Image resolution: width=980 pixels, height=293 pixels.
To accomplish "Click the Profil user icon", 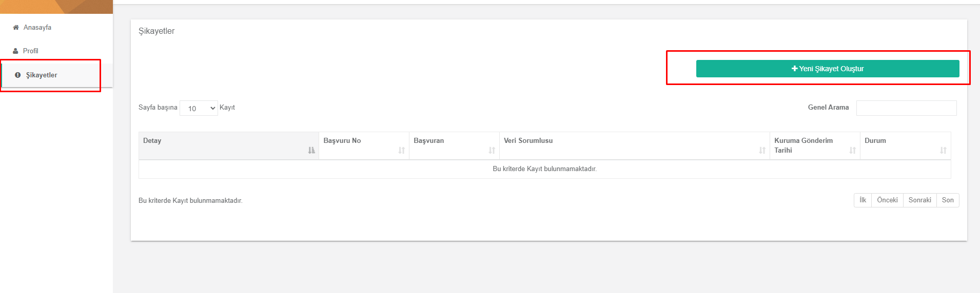I will (x=16, y=51).
